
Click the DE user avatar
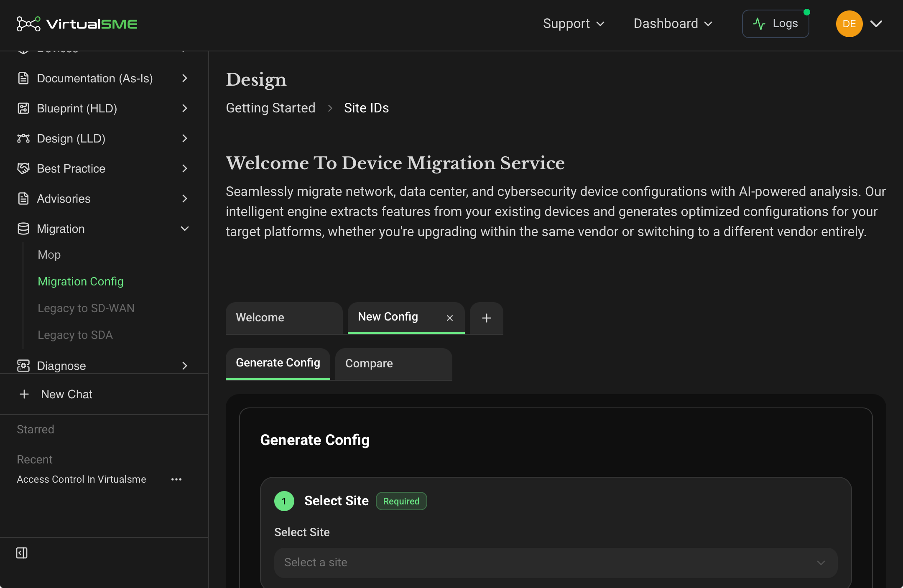[849, 24]
